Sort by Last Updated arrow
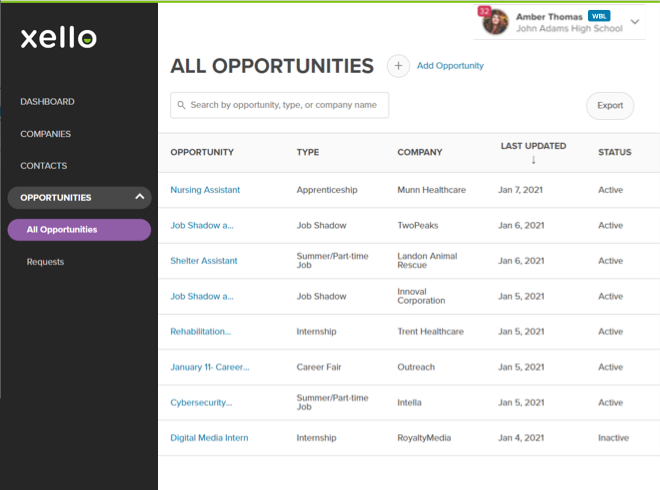 click(x=533, y=160)
